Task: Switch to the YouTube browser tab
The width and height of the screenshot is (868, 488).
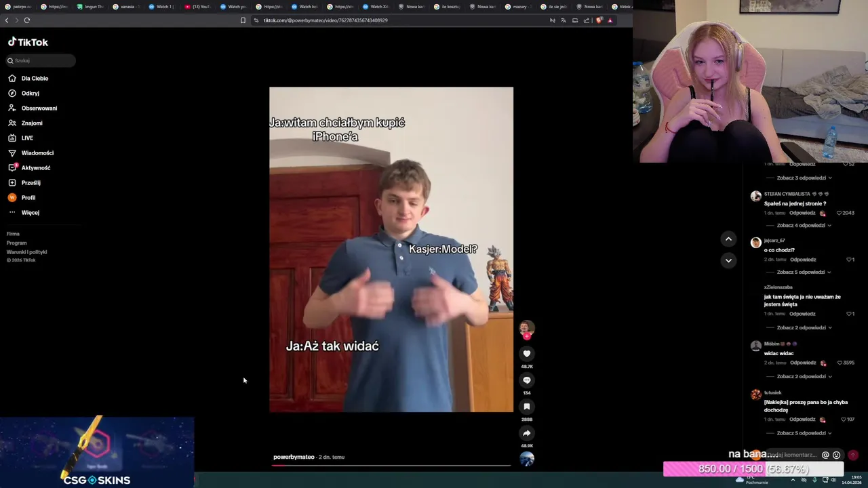Action: (x=197, y=7)
